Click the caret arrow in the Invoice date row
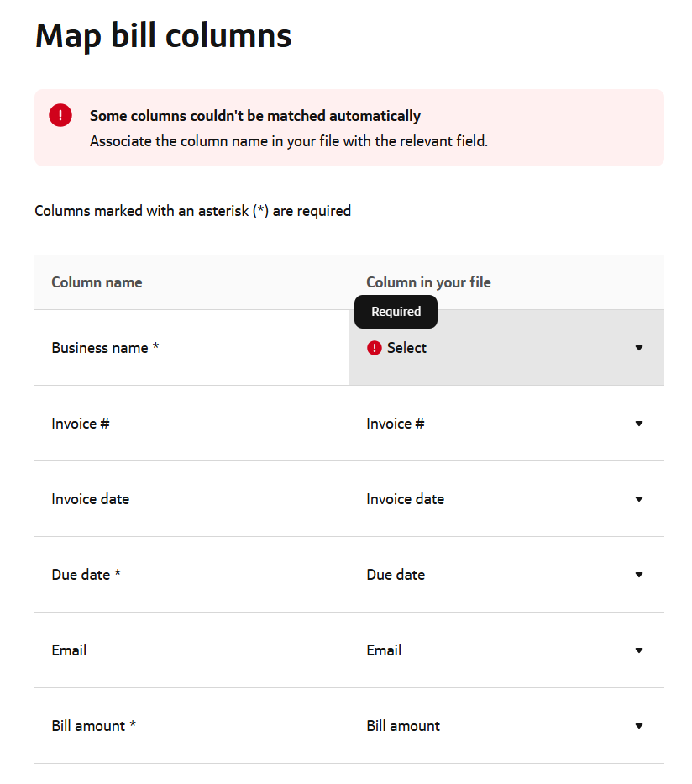This screenshot has width=692, height=784. pos(639,499)
